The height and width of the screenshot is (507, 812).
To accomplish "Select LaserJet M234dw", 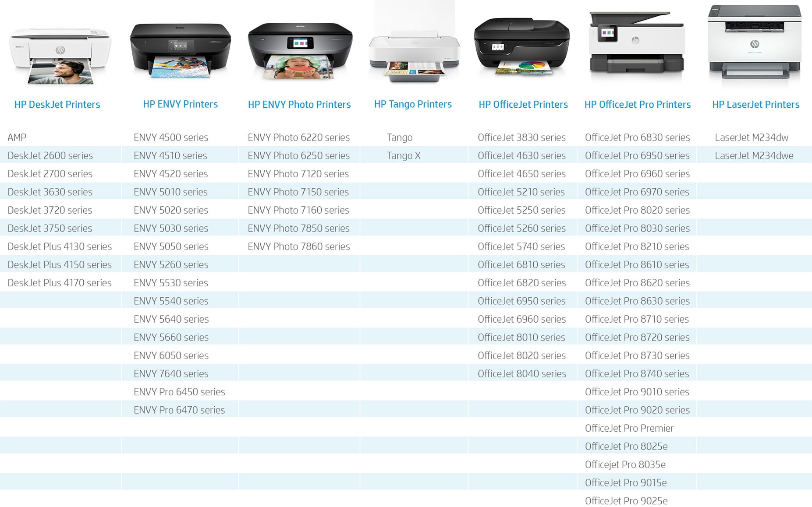I will 752,137.
